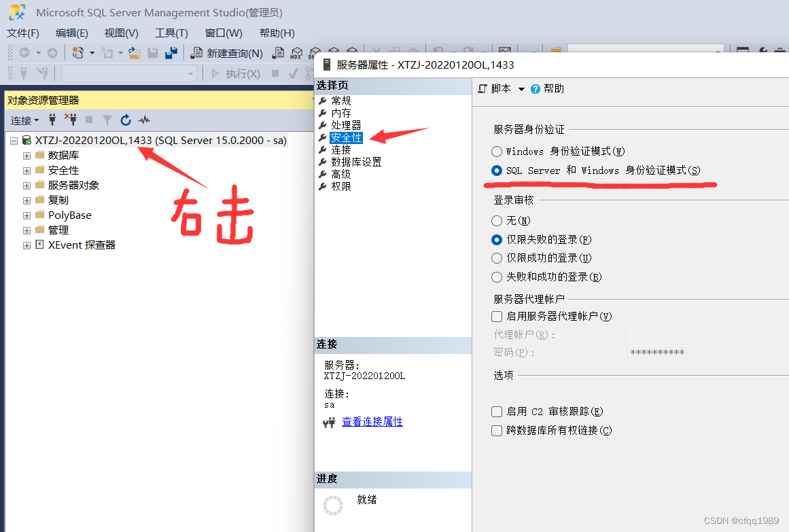Select 失败和成功的登录 radio button

tap(497, 277)
